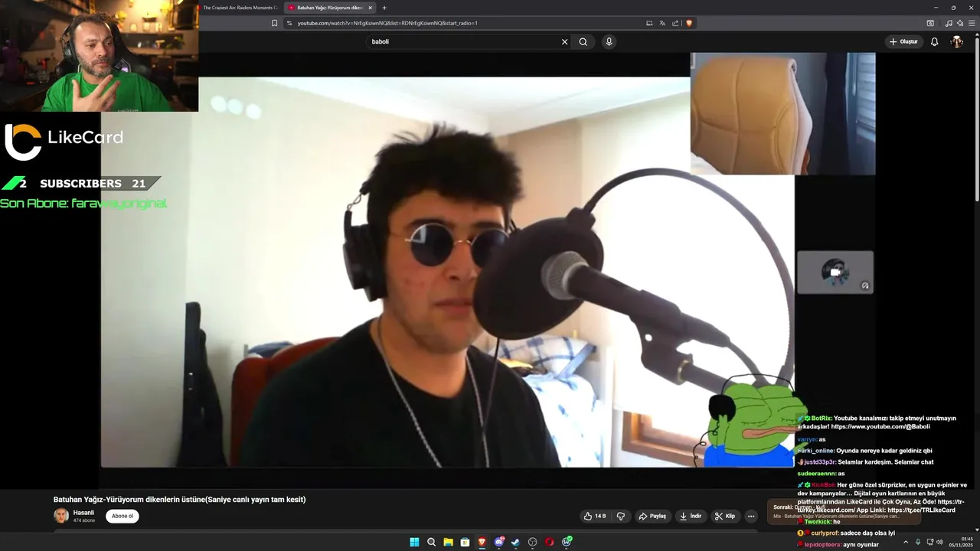
Task: Open Brave browser from the taskbar
Action: coord(482,542)
